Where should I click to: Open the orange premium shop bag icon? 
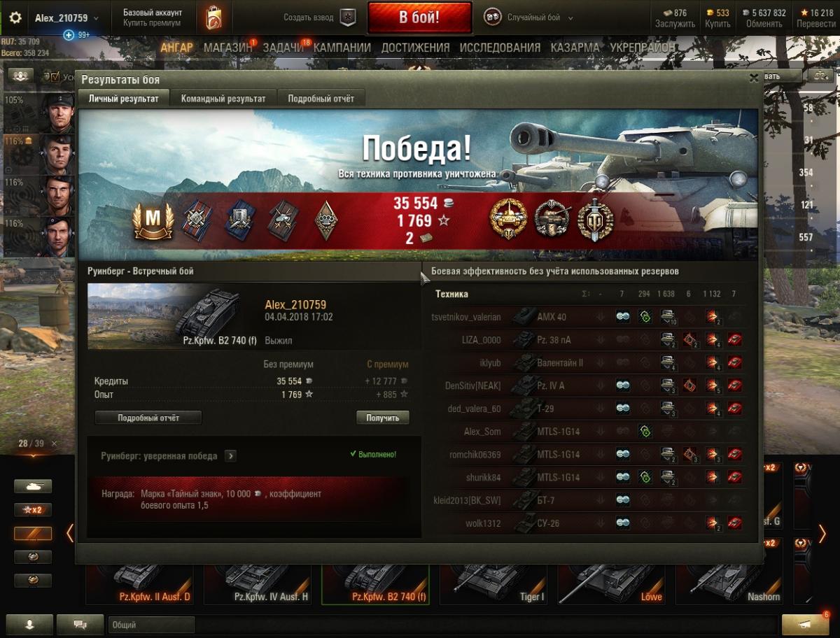point(213,17)
